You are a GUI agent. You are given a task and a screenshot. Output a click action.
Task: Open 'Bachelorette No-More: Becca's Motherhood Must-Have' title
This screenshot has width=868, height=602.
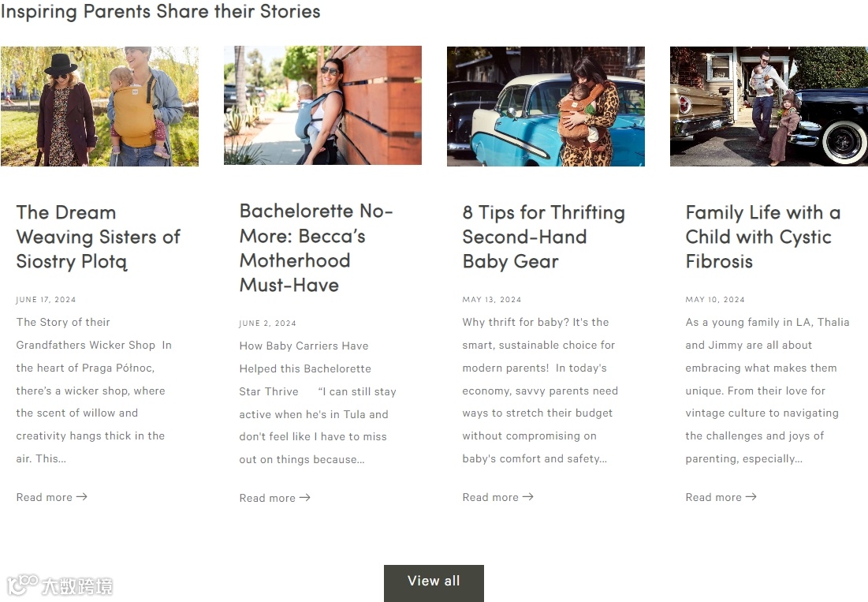click(316, 248)
